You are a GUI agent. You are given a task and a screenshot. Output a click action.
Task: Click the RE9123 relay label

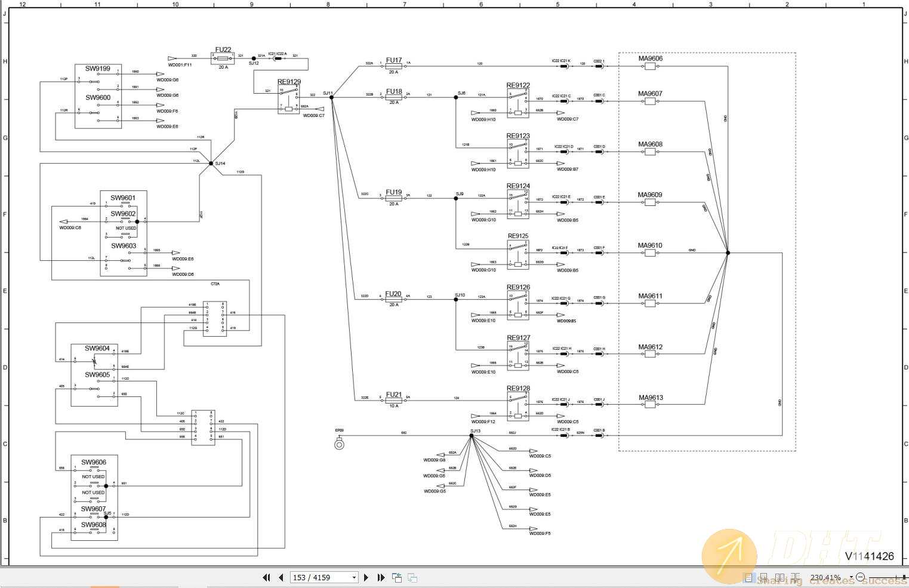pos(518,136)
